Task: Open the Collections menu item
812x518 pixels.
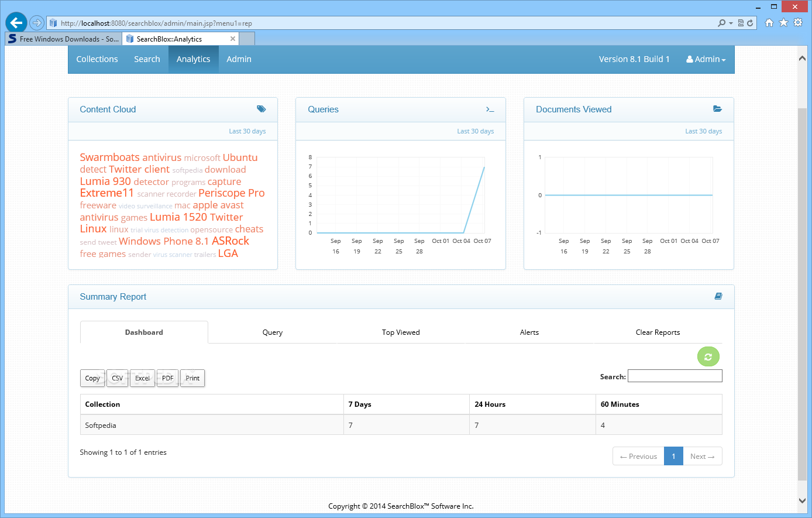Action: point(97,59)
